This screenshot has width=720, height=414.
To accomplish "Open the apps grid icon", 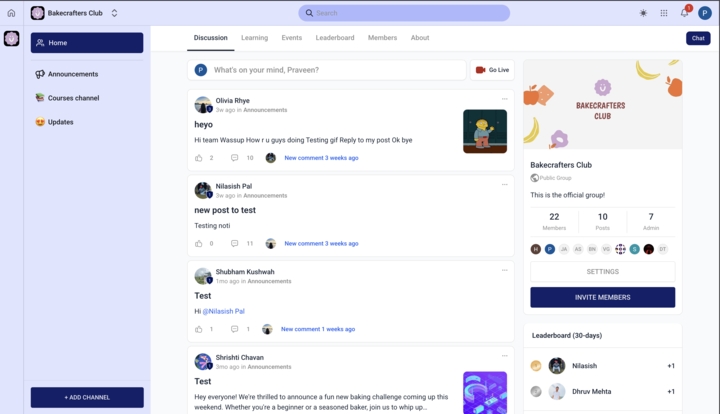I will coord(664,13).
